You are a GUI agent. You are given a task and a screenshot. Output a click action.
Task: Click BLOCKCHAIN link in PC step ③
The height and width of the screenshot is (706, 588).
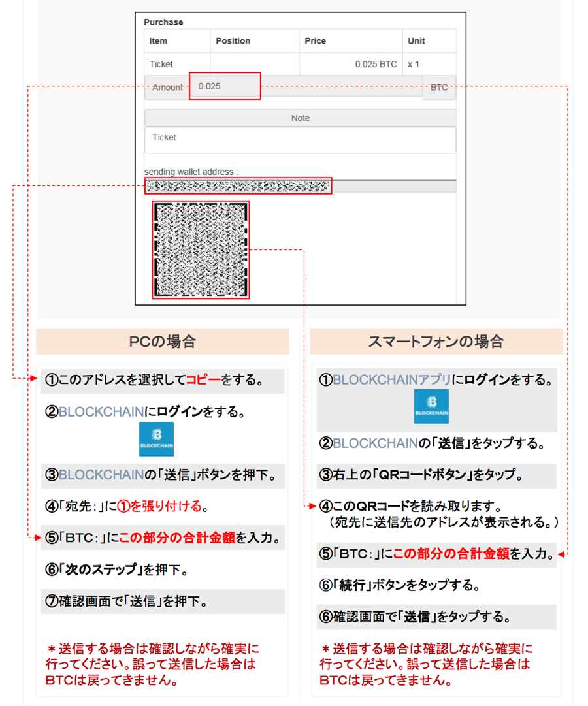pos(101,475)
